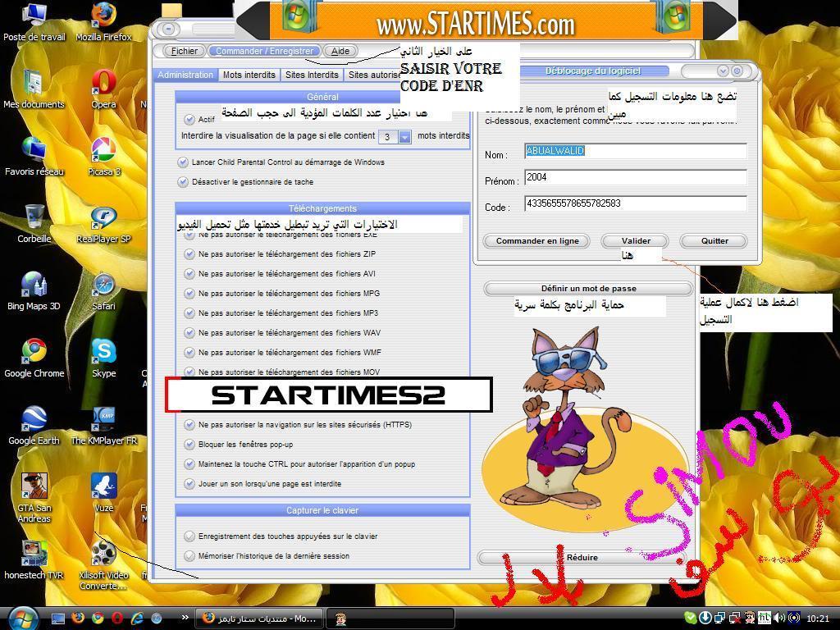Screen dimensions: 840x630
Task: Toggle blocking MPG file downloads
Action: click(189, 294)
